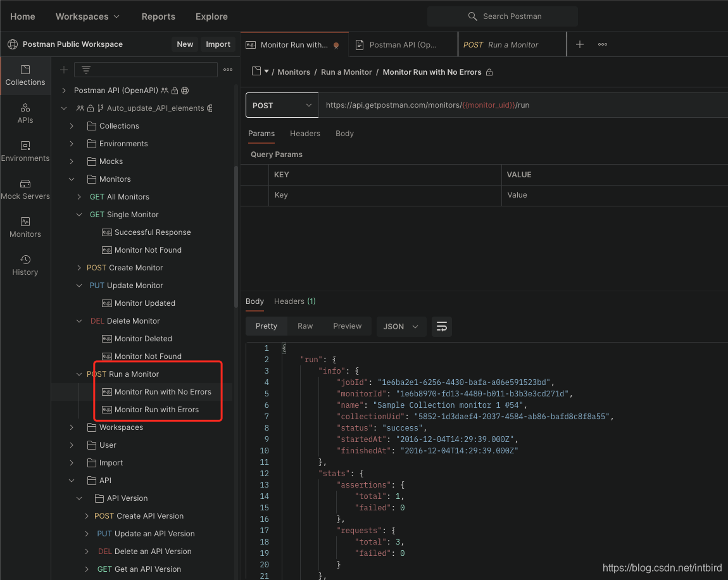Select the Preview response view

(x=347, y=326)
